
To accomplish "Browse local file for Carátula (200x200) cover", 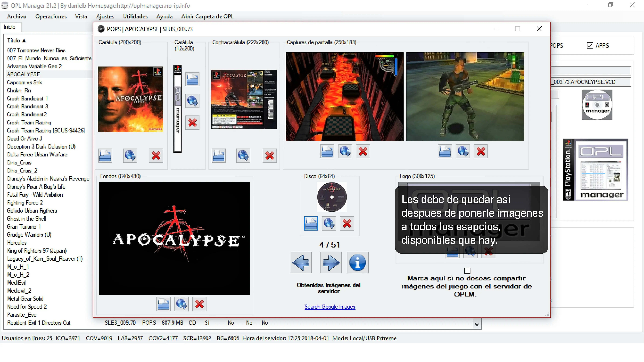I will coord(105,156).
